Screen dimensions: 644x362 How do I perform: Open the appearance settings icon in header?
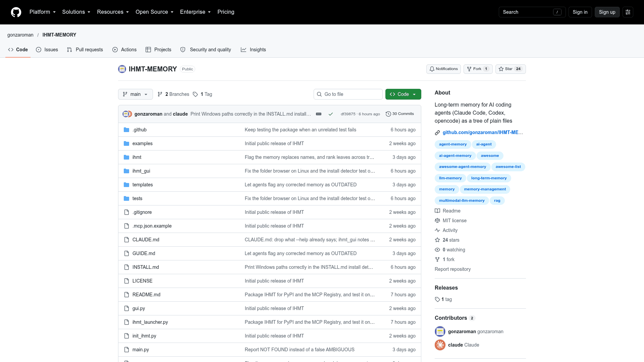(628, 12)
